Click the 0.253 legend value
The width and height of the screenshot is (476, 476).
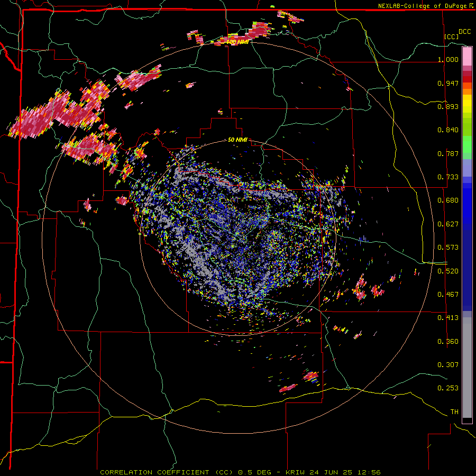tap(448, 388)
